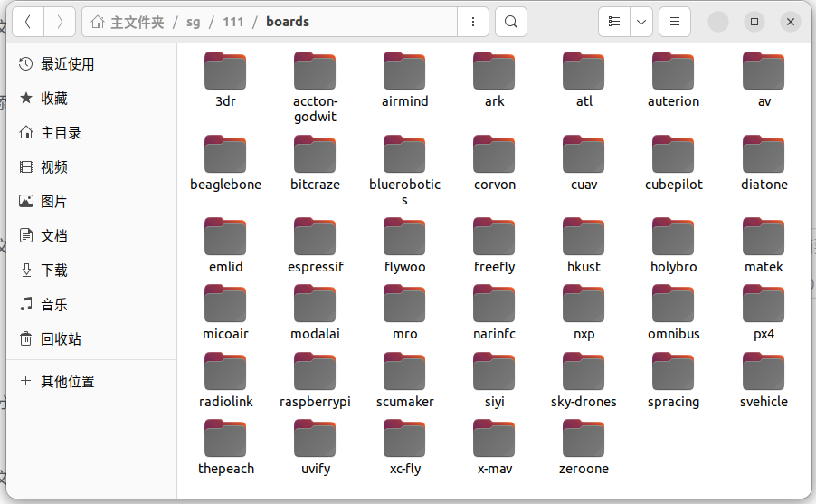Select the av folder icon
The height and width of the screenshot is (504, 816).
click(x=764, y=71)
